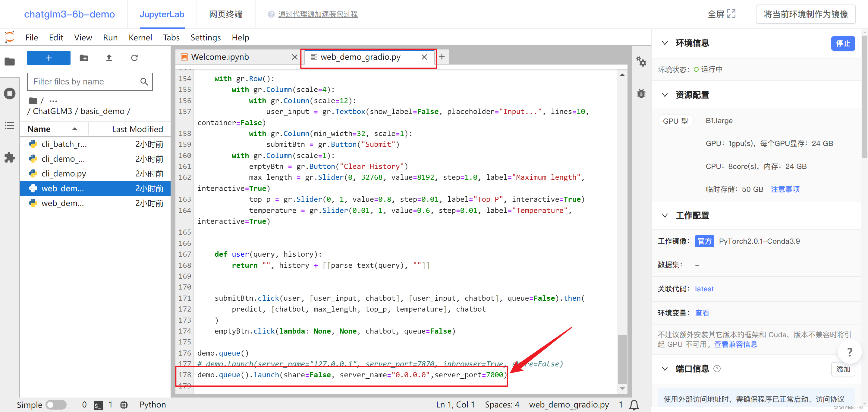Viewport: 868px width, 412px height.
Task: Open the running terminals and kernels sidebar icon
Action: click(x=9, y=93)
